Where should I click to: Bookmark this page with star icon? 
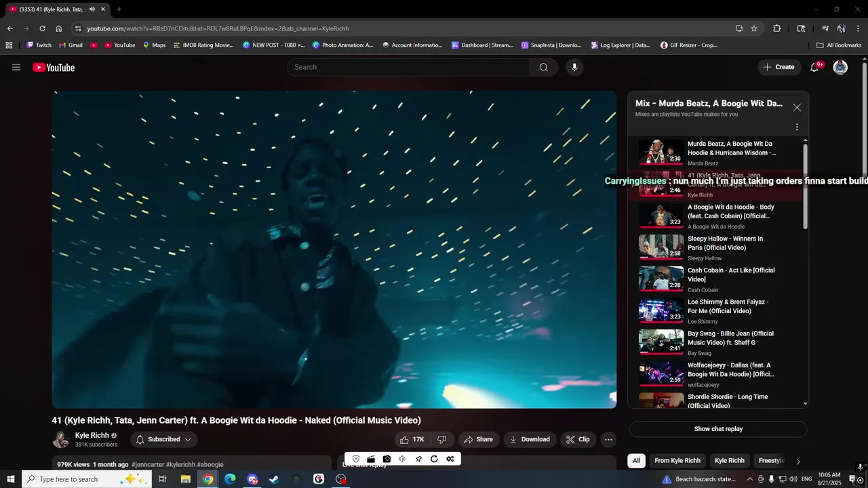(x=754, y=28)
